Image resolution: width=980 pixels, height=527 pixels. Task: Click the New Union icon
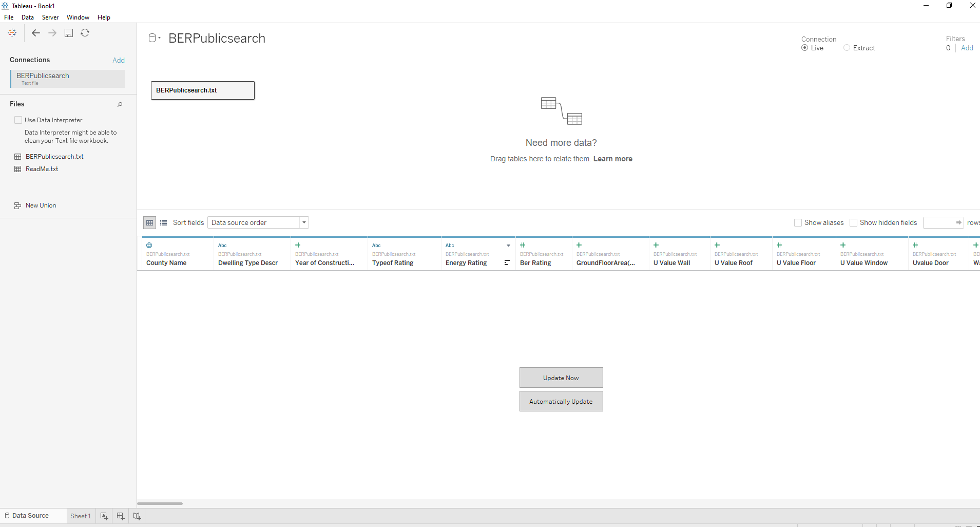(x=18, y=205)
